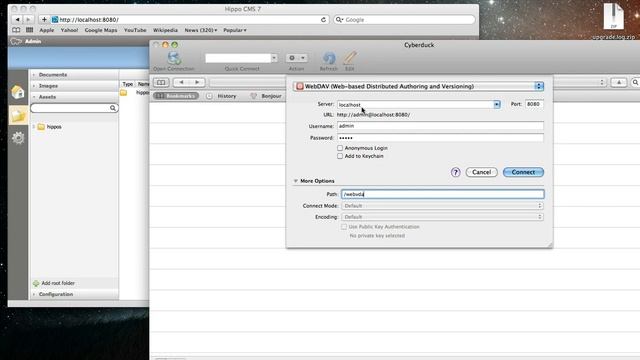Enable the Anonymous Login checkbox

(340, 148)
